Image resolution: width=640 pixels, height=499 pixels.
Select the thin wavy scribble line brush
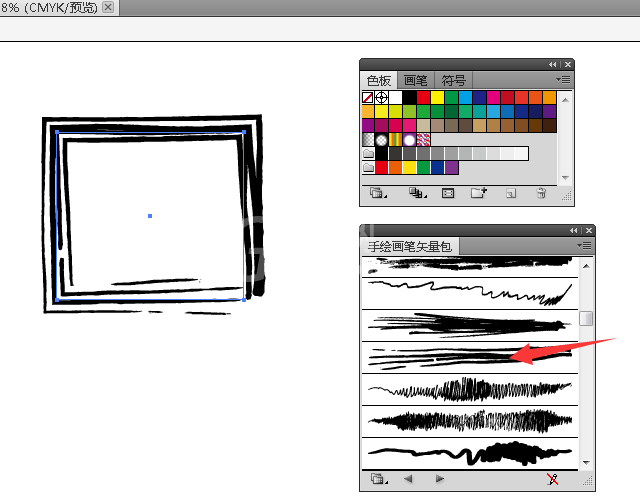[470, 294]
